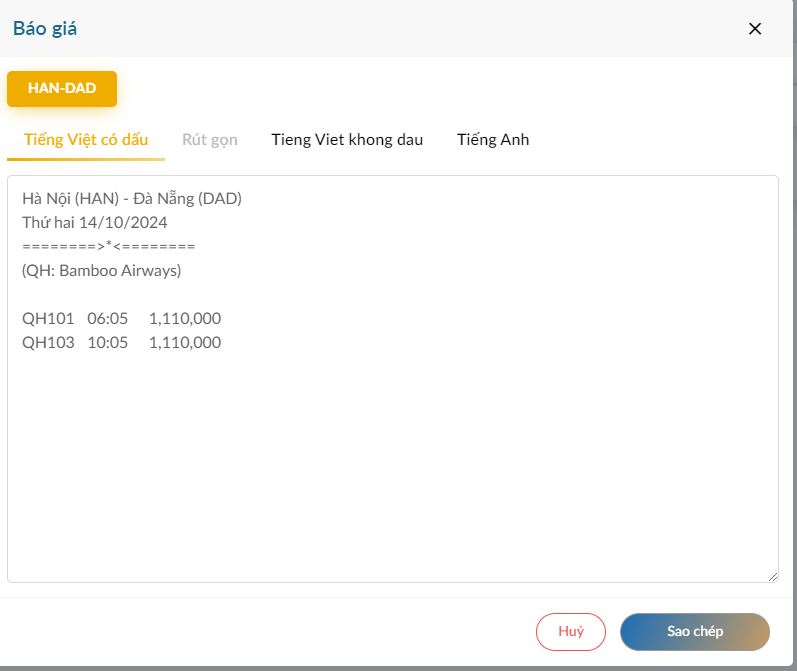This screenshot has height=671, width=797.
Task: Place cursor in the Hà Nội (HAN) - Đà Nẵng (DAD) line
Action: [132, 198]
